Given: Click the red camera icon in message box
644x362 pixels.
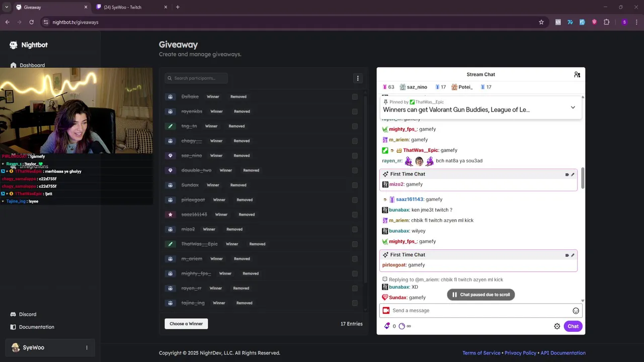Looking at the screenshot, I should [x=386, y=311].
